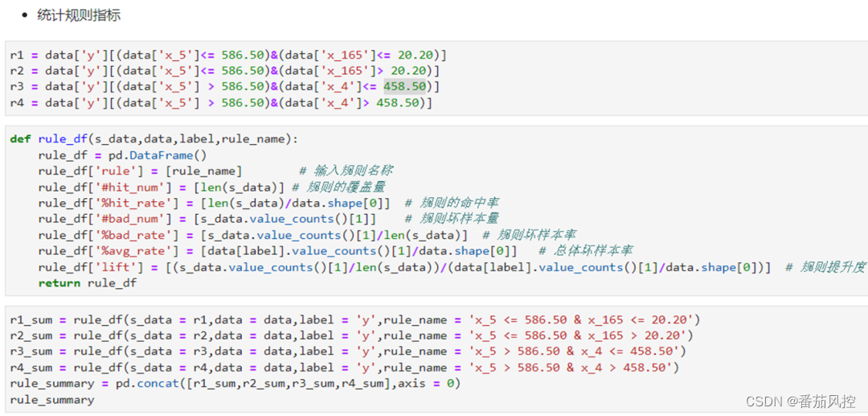Click the comment 总体坏样本率

point(586,252)
